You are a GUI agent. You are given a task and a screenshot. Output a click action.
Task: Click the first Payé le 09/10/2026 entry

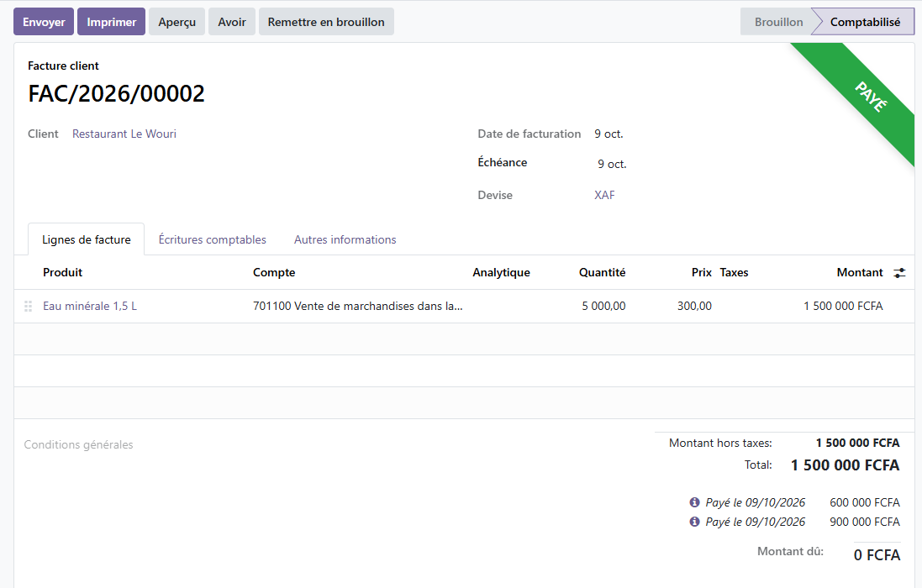[x=755, y=502]
